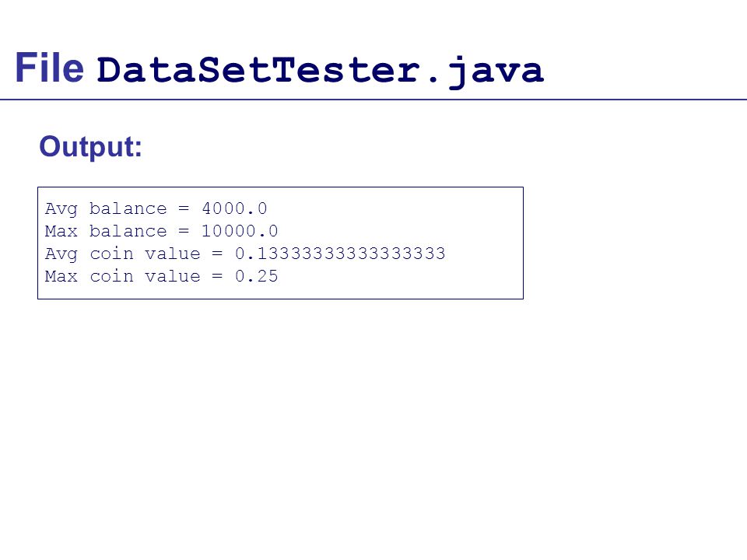Click the number 0.13333333333333333
747x560 pixels.
coord(340,254)
